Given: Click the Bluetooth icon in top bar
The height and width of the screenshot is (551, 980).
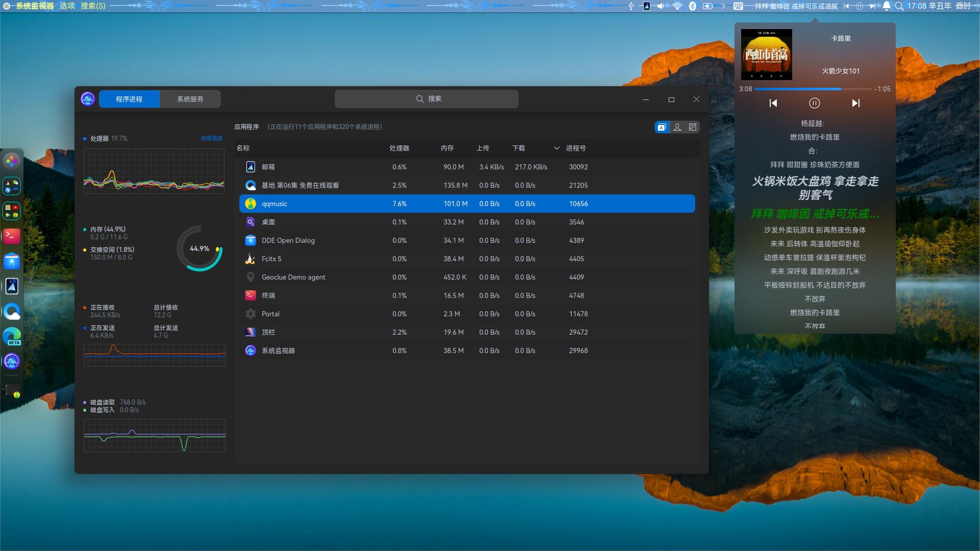Looking at the screenshot, I should pyautogui.click(x=693, y=6).
